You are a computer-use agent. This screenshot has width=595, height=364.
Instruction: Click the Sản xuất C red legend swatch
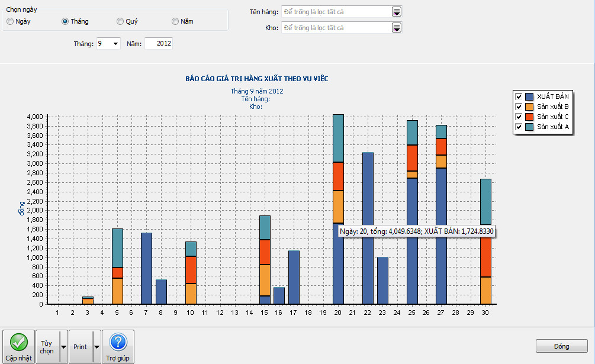click(529, 117)
